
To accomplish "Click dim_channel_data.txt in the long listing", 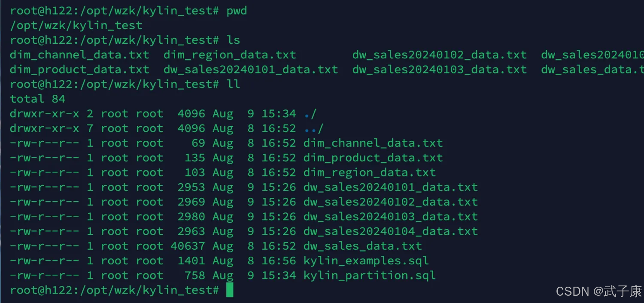I will point(373,143).
